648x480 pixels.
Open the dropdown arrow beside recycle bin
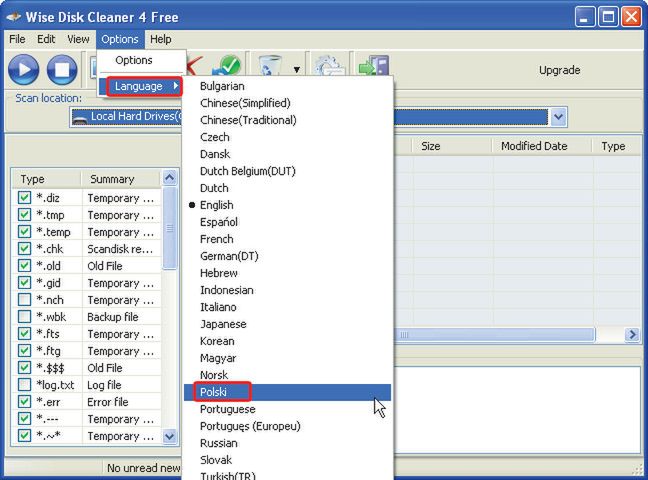[297, 69]
